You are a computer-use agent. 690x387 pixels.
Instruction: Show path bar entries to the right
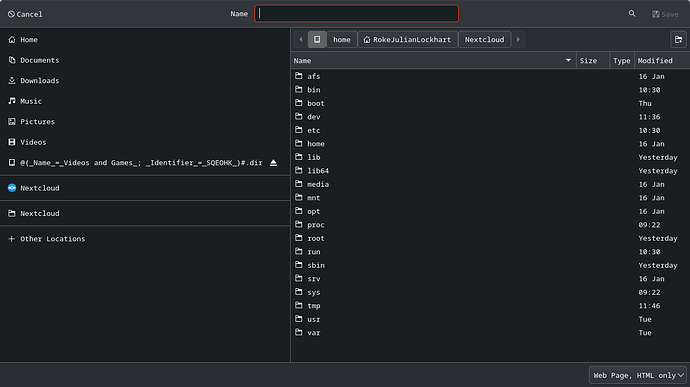click(518, 40)
